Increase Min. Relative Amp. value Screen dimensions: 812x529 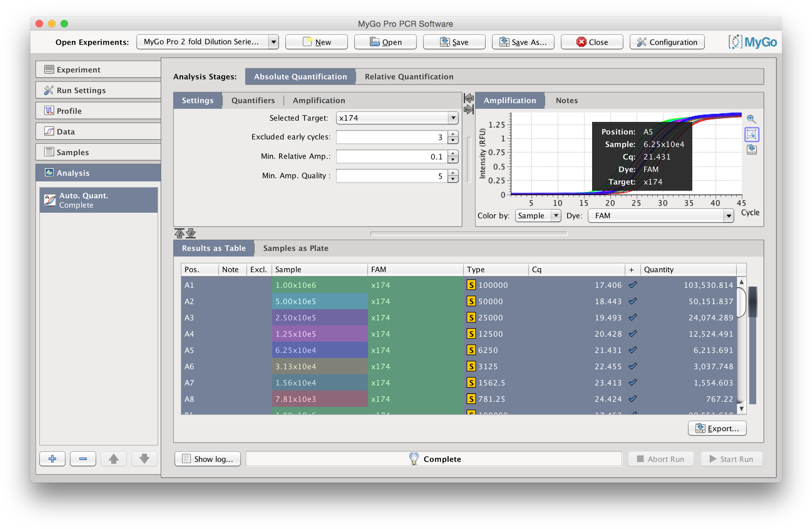pos(453,153)
